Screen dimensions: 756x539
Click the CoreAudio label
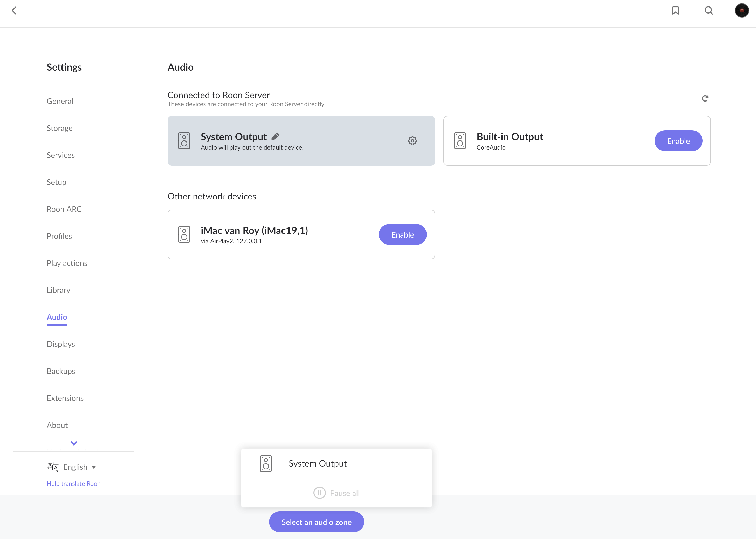491,147
